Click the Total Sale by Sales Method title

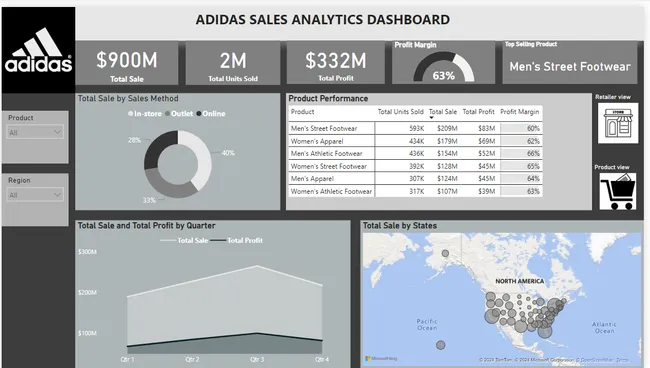point(128,99)
